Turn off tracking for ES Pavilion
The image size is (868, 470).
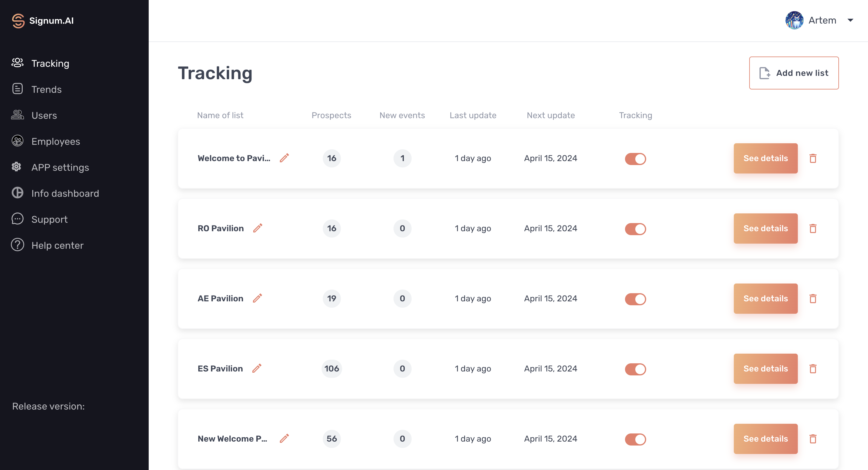click(636, 369)
